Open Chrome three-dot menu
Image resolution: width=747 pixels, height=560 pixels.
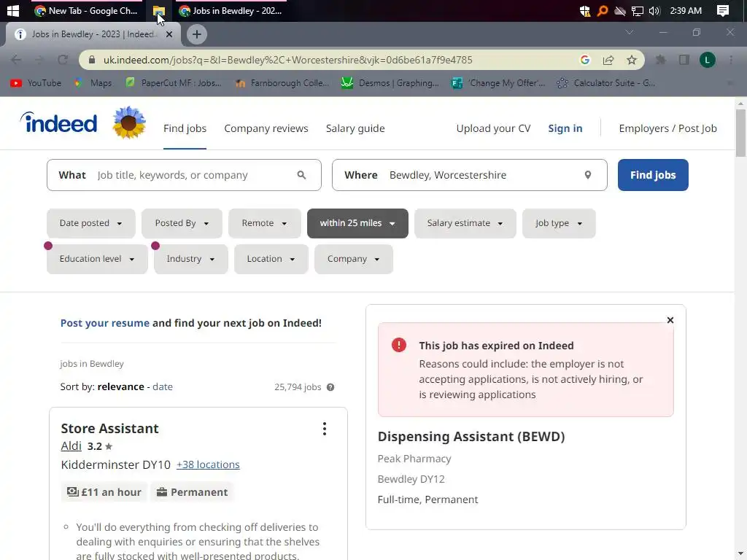(731, 60)
